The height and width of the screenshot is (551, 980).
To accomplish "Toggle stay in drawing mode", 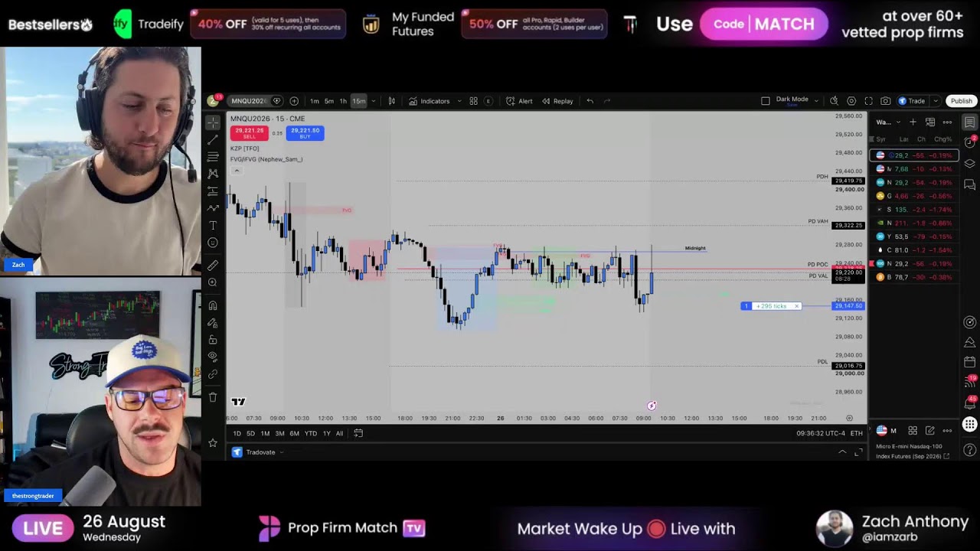I will click(x=213, y=323).
